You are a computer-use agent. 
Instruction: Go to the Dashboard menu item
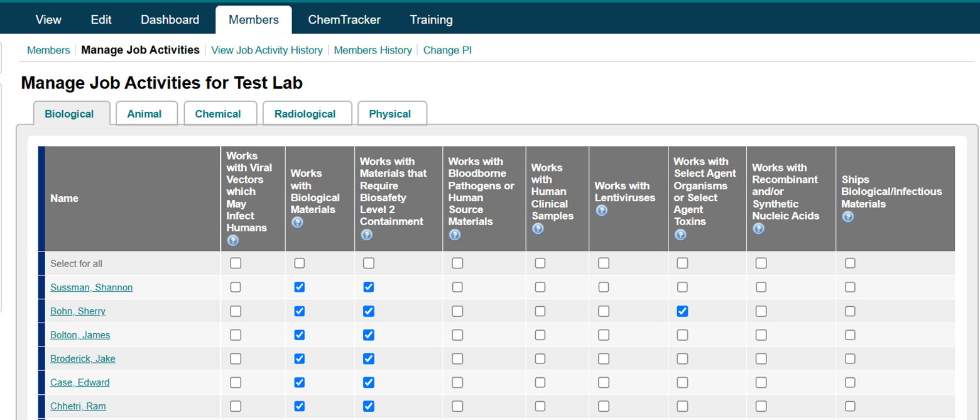[x=170, y=19]
